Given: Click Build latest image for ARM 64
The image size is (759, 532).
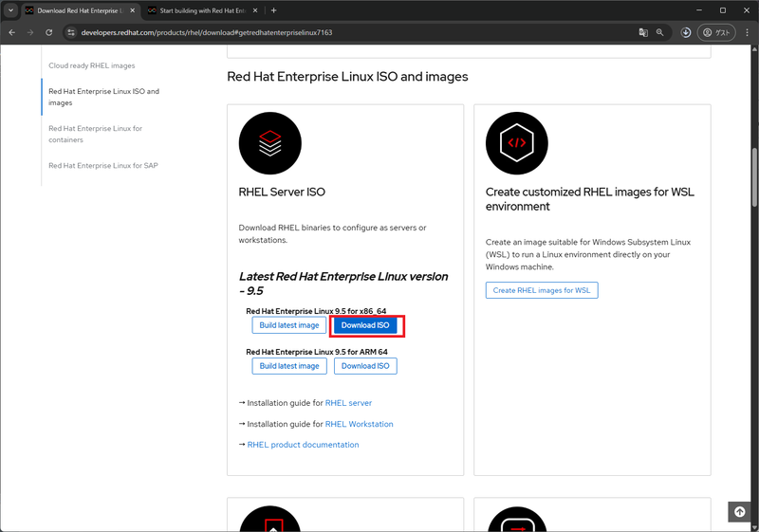Looking at the screenshot, I should click(289, 366).
